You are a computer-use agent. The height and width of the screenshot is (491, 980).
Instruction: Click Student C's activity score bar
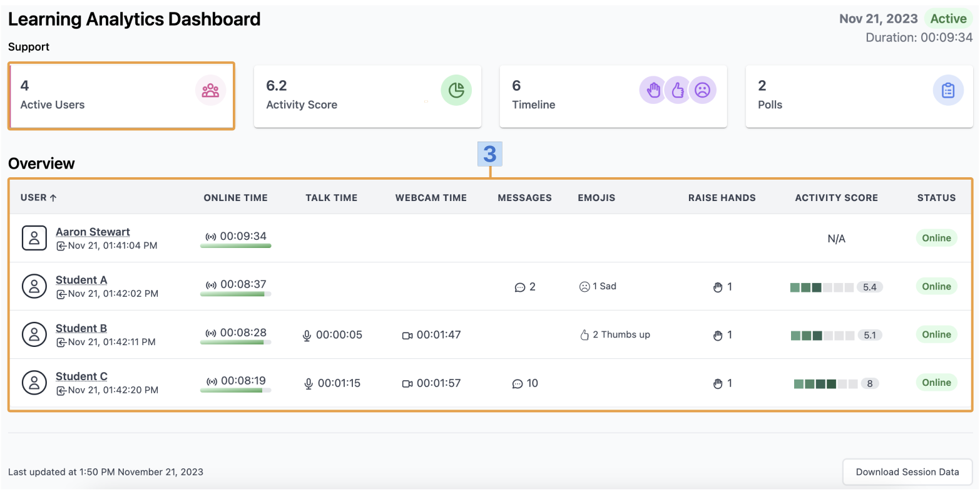point(836,383)
